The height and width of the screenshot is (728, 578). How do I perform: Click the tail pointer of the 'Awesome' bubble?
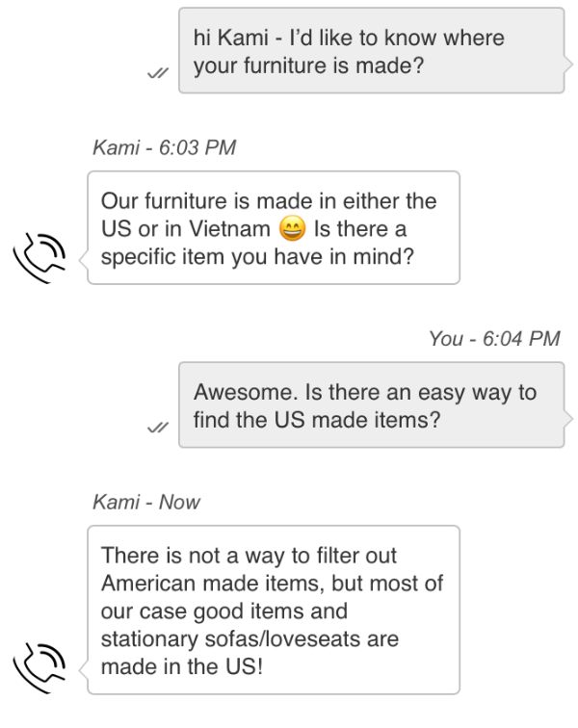[568, 419]
